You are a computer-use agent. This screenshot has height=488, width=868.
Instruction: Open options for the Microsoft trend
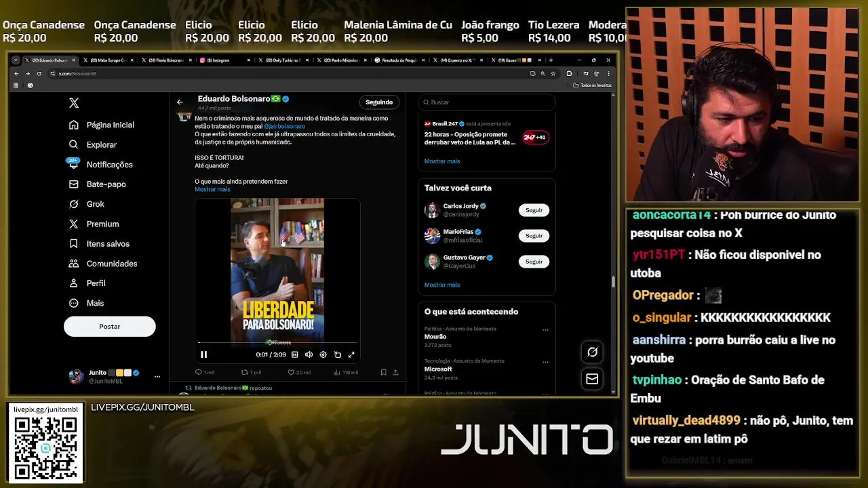545,362
